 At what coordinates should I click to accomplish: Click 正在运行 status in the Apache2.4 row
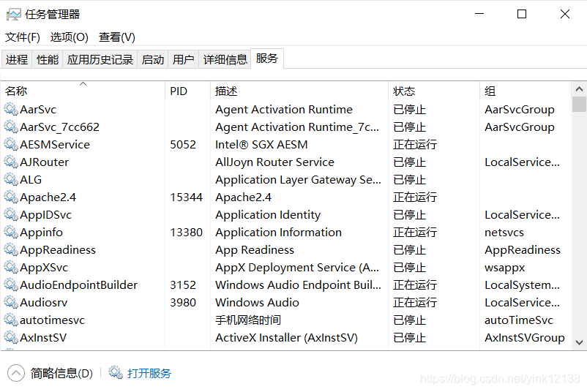tap(415, 197)
